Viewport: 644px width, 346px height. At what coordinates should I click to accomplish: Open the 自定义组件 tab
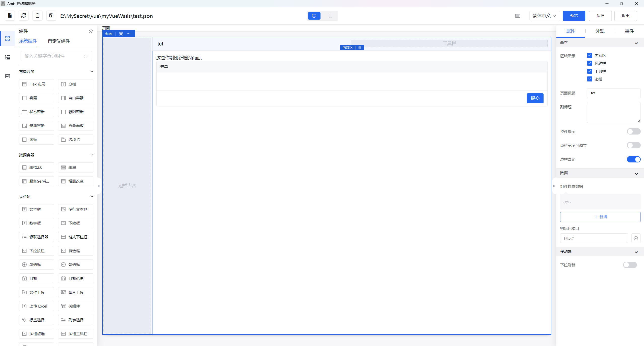click(x=59, y=41)
